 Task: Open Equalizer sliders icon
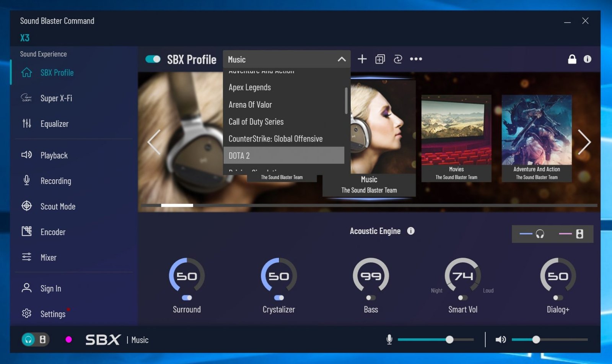[x=26, y=123]
